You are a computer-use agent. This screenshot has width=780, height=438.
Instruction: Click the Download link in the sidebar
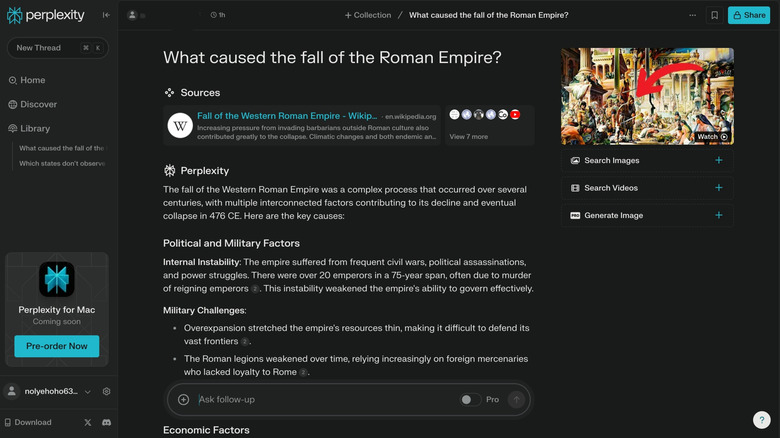[28, 422]
